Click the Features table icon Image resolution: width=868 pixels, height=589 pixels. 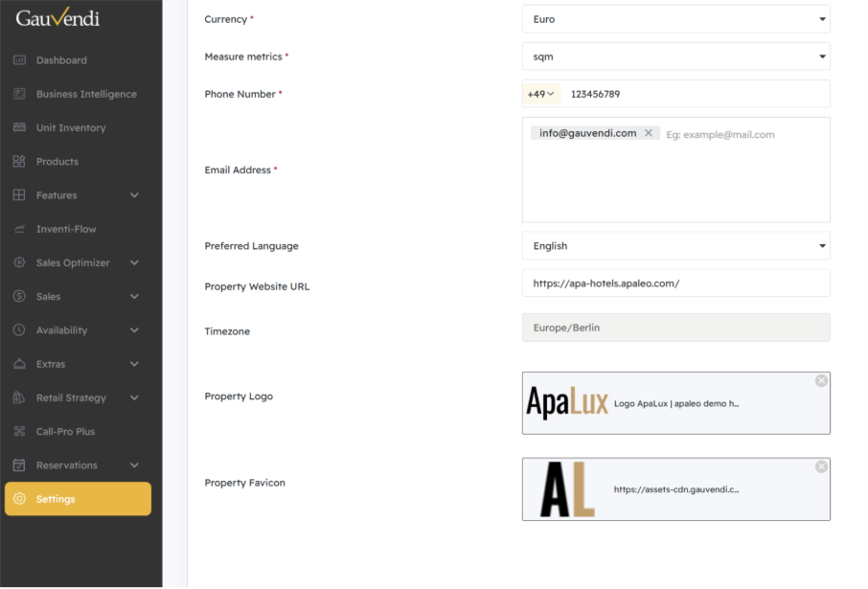click(19, 194)
